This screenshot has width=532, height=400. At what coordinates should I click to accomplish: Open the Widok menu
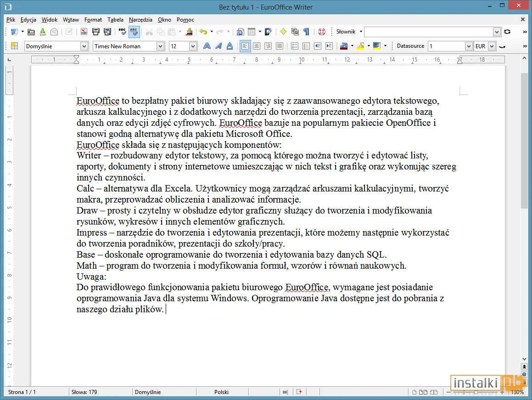[x=50, y=20]
